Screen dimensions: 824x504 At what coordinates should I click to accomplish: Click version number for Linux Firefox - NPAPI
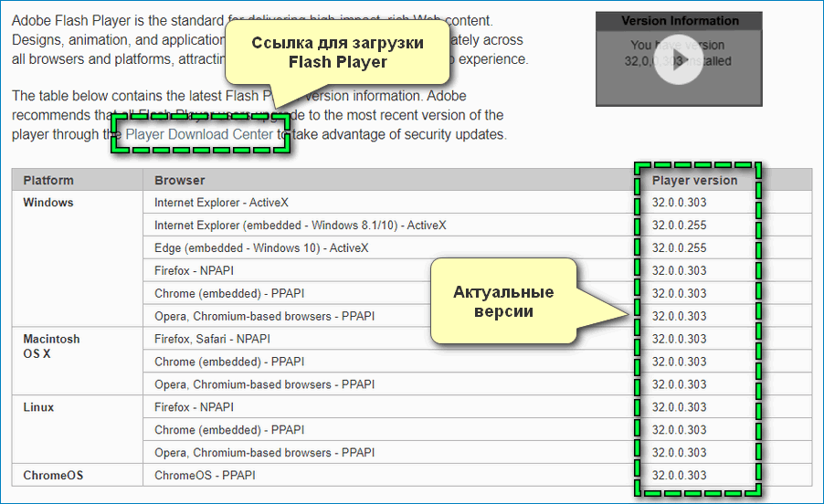click(x=679, y=407)
